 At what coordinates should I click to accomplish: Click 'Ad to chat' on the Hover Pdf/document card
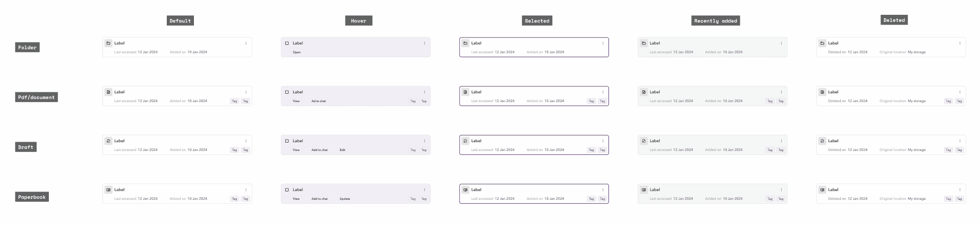(x=319, y=101)
